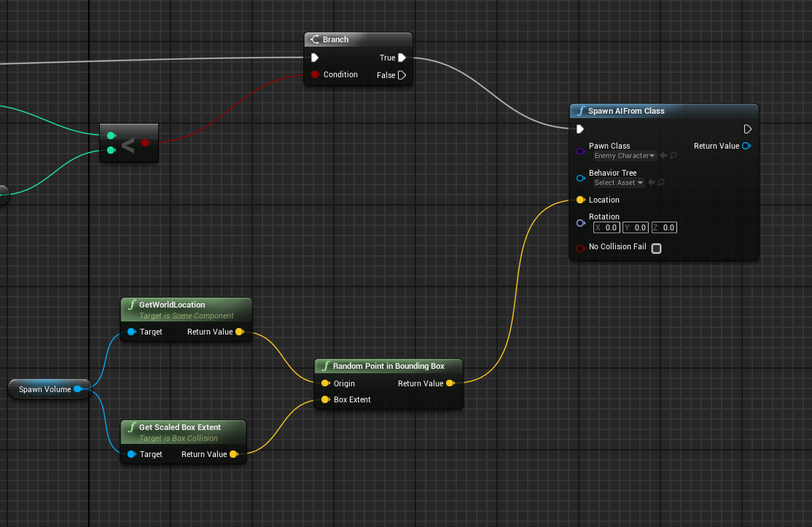The image size is (812, 527).
Task: Click the use-selected-asset arrow beside Pawn Class
Action: click(663, 155)
